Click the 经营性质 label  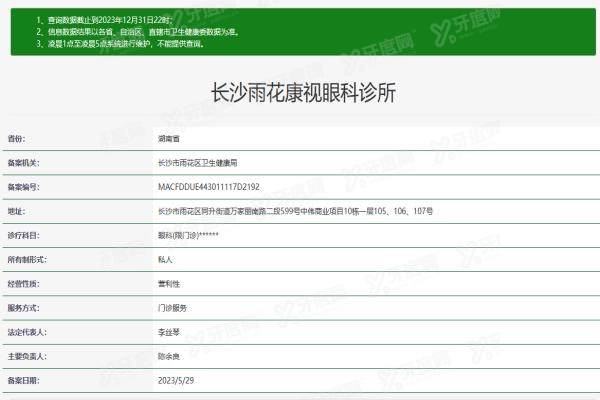[x=23, y=284]
